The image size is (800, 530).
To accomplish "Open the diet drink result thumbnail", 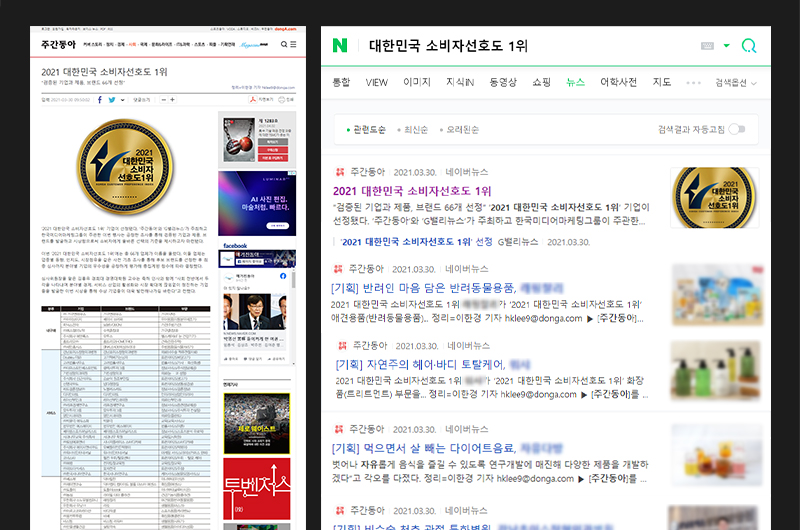I will 717,455.
